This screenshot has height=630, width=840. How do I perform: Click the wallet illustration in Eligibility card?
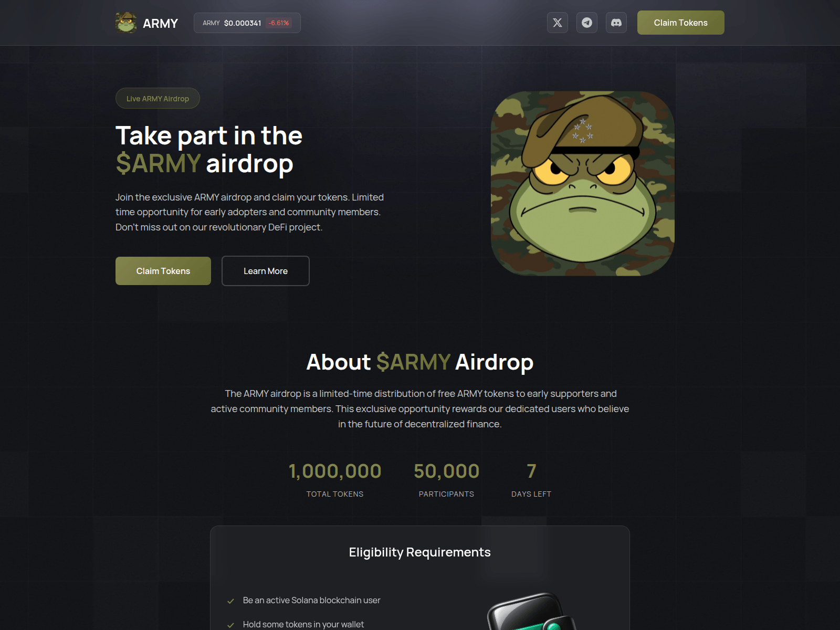[x=531, y=612]
